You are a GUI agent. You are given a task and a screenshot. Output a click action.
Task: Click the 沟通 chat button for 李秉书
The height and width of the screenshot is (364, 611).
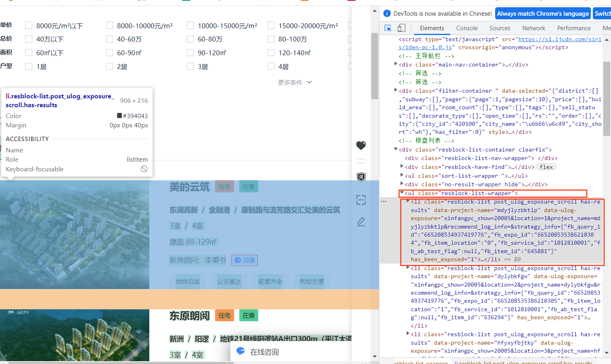click(245, 260)
